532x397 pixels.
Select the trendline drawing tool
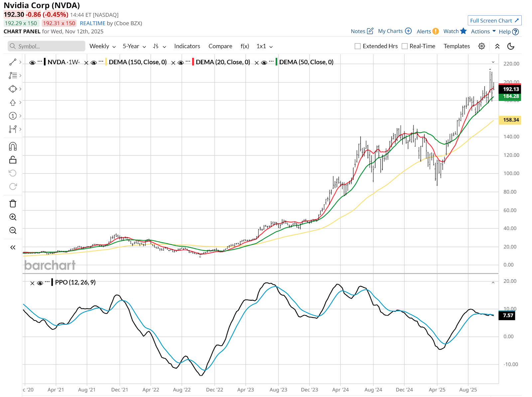[x=13, y=62]
